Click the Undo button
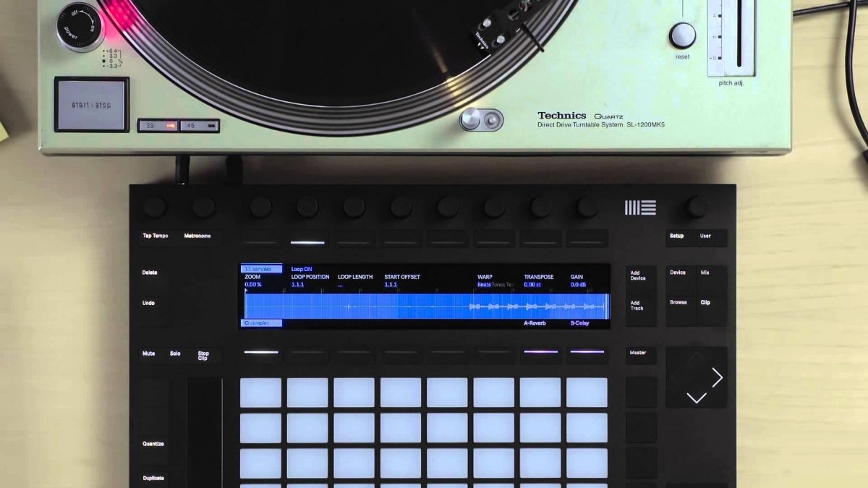This screenshot has height=488, width=868. tap(148, 303)
